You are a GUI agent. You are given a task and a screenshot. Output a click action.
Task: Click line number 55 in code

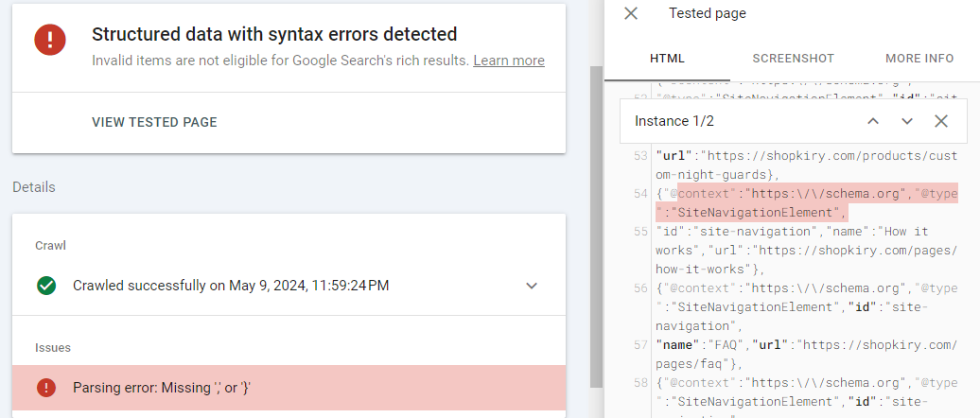click(x=640, y=231)
